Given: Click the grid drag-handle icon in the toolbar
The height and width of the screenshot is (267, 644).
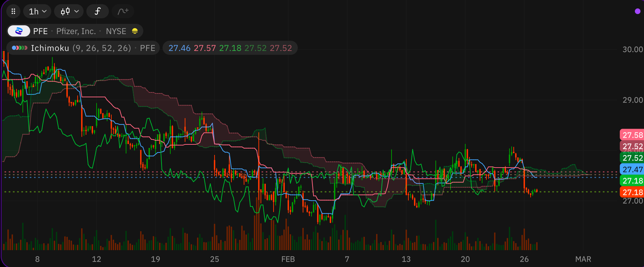Looking at the screenshot, I should coord(13,12).
